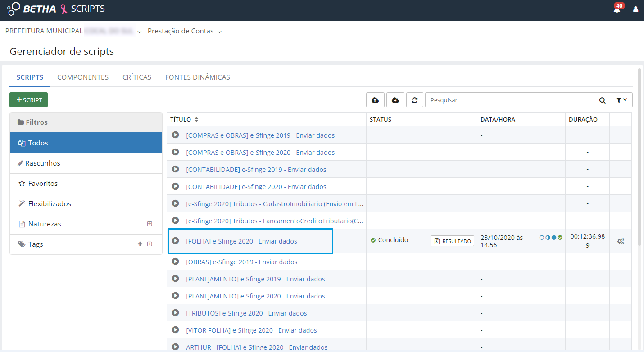644x352 pixels.
Task: Add a new tag with plus icon
Action: (140, 244)
